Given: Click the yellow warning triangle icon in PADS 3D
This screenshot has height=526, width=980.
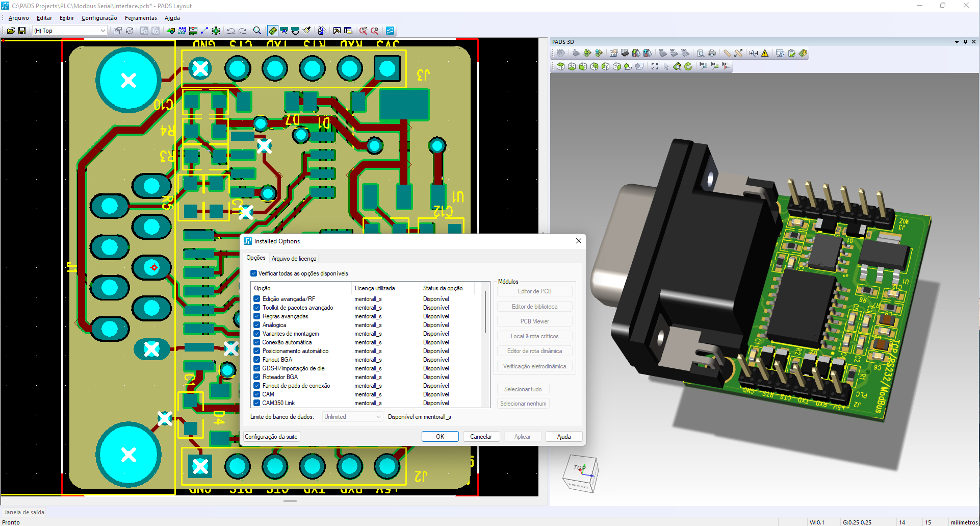Looking at the screenshot, I should (765, 53).
